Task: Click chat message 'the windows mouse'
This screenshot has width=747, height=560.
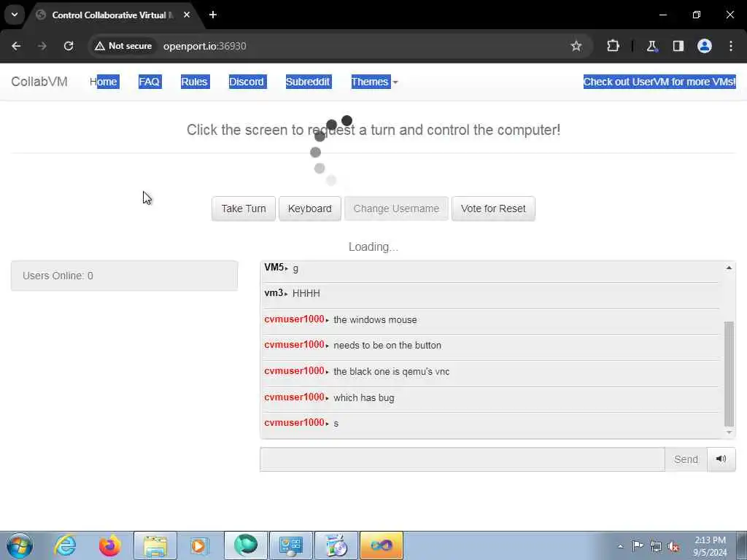Action: 375,320
